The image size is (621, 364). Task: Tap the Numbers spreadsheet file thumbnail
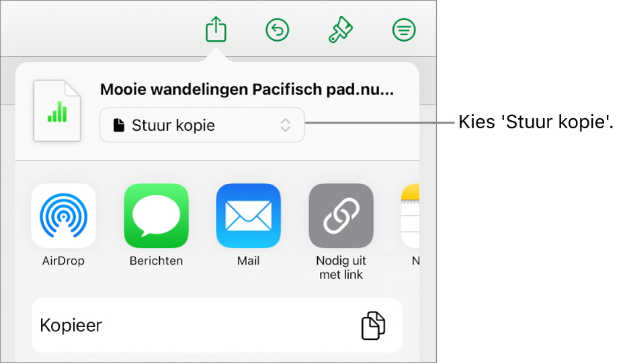click(57, 111)
